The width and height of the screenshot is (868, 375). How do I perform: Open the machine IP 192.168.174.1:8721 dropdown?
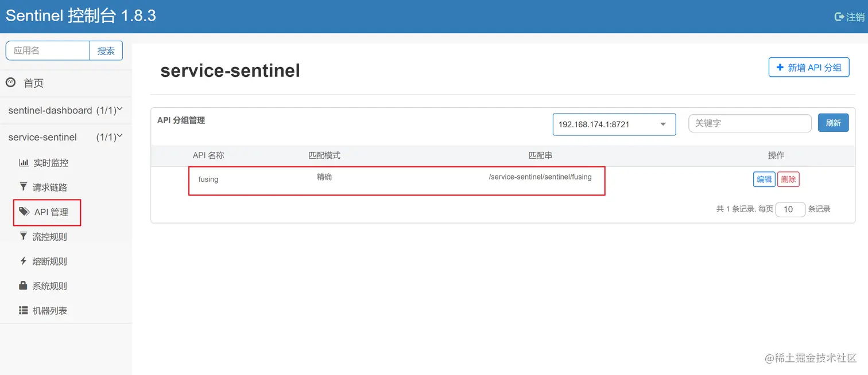click(614, 124)
